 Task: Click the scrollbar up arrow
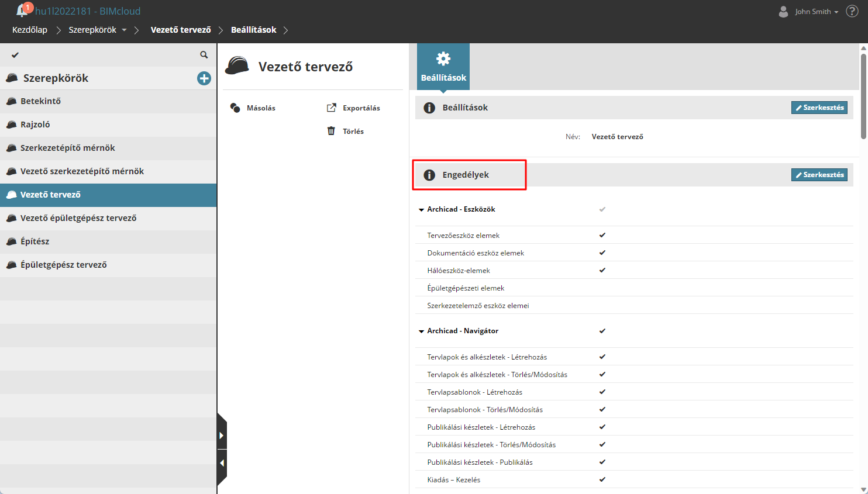pyautogui.click(x=863, y=48)
